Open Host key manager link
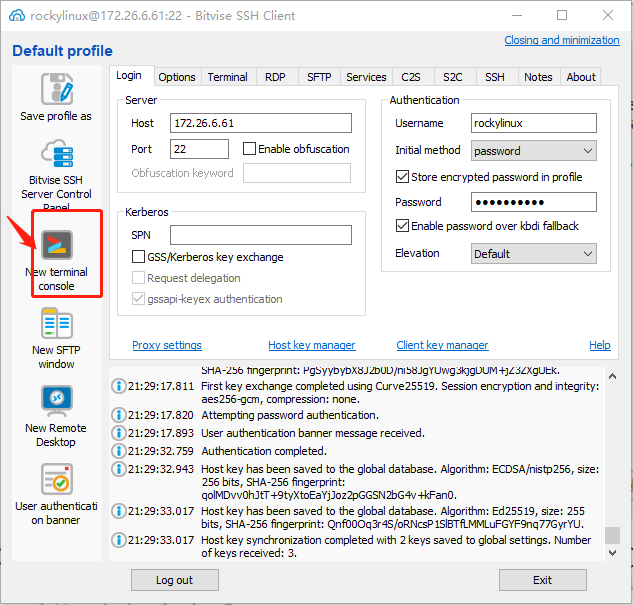Viewport: 633px width, 605px height. pos(312,345)
